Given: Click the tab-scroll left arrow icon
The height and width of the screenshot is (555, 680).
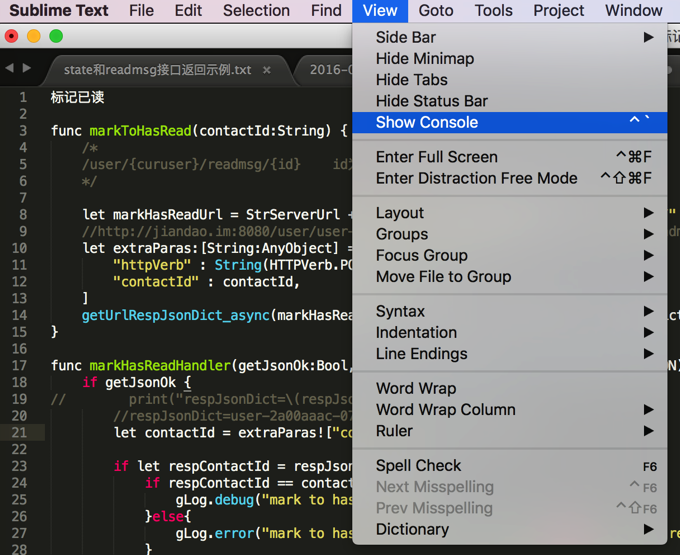Looking at the screenshot, I should coord(9,69).
